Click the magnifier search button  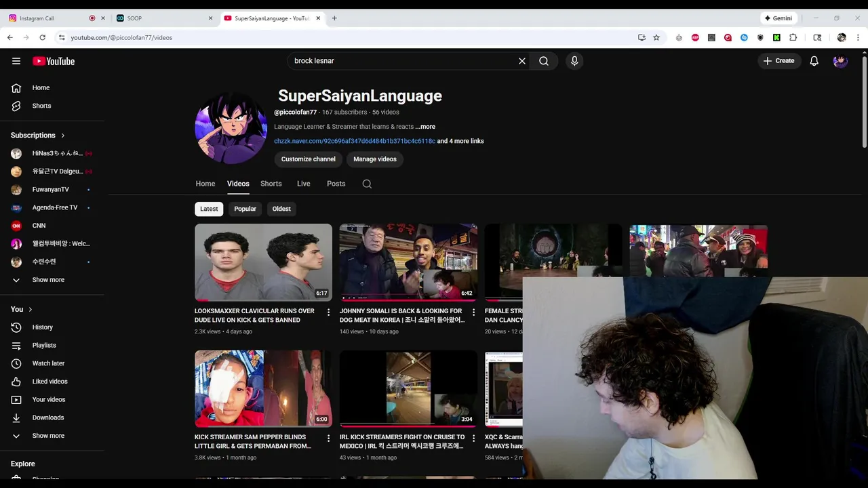[x=544, y=61]
